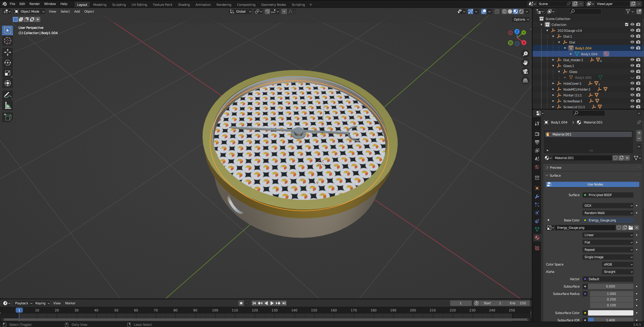Switch to the UV Editing workspace tab
644x327 pixels.
(x=139, y=4)
